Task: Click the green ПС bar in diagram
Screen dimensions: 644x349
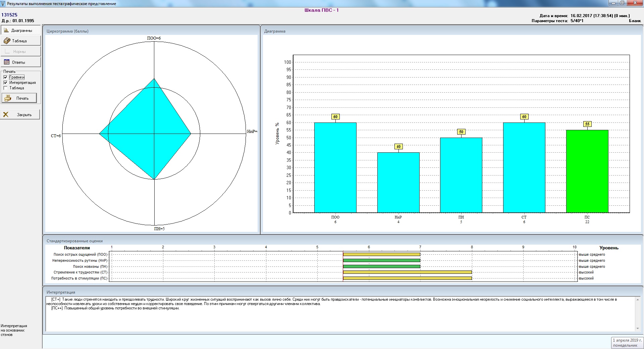Action: 587,171
